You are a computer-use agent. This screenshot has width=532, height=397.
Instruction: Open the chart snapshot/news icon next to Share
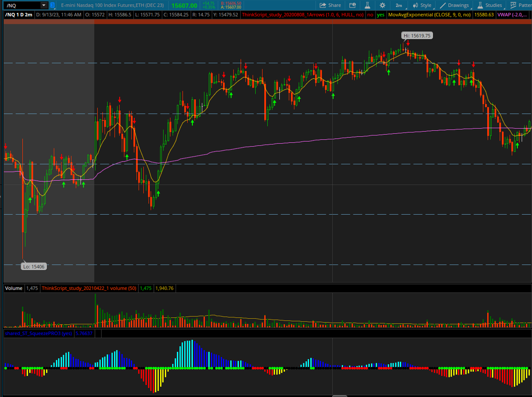352,5
